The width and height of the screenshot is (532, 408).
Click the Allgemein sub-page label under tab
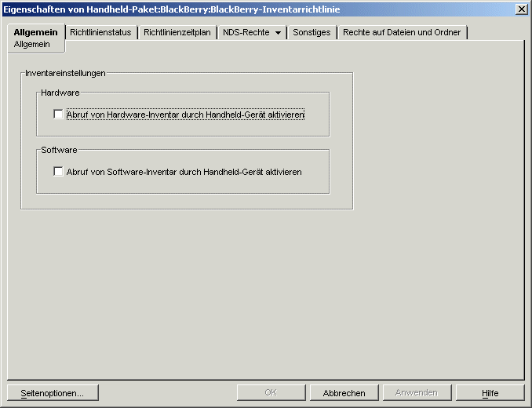click(x=32, y=45)
